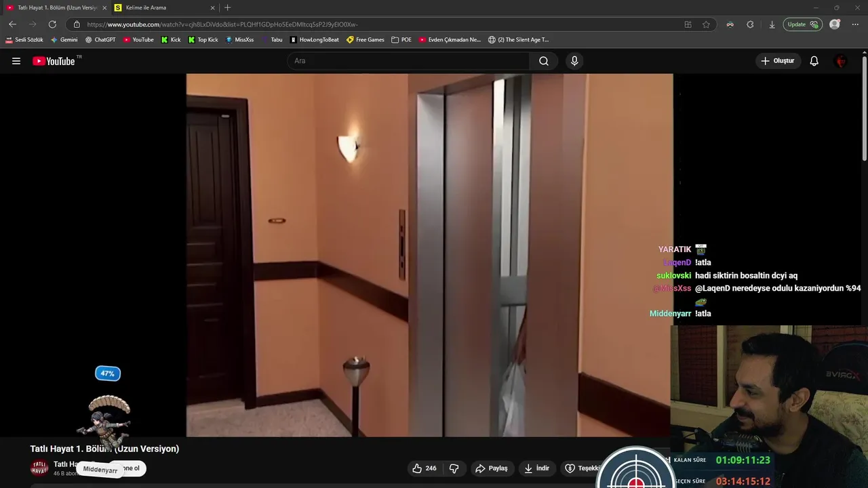This screenshot has height=488, width=868.
Task: Click chat username suklovski
Action: 673,276
